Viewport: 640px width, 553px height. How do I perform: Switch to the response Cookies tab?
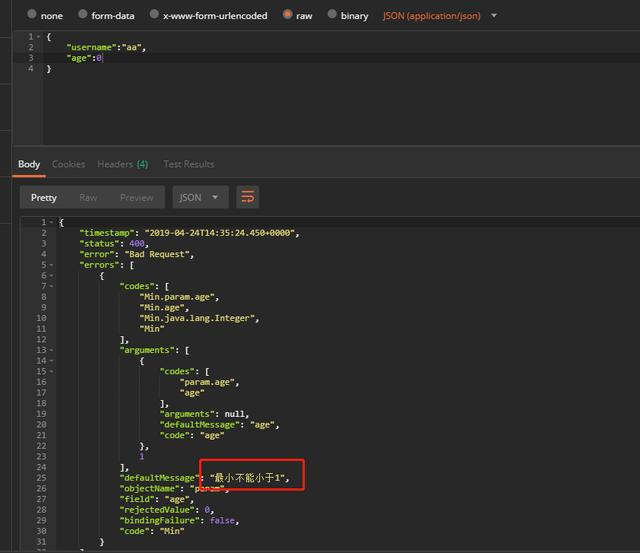click(69, 164)
